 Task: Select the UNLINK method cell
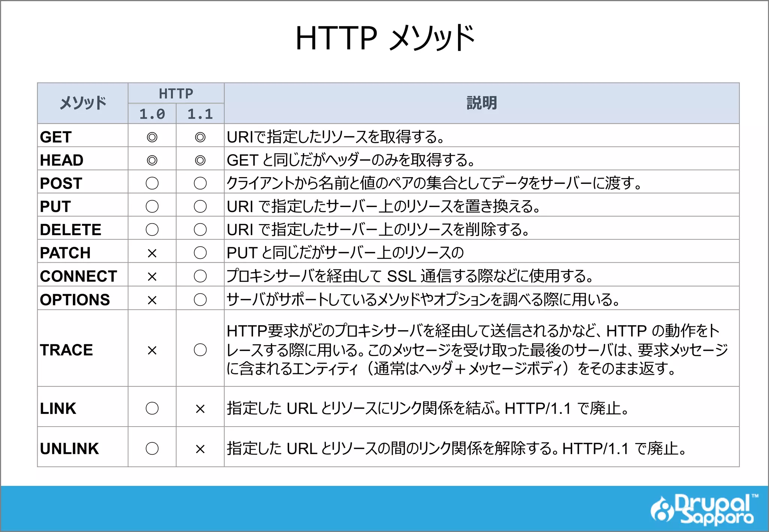[x=83, y=447]
